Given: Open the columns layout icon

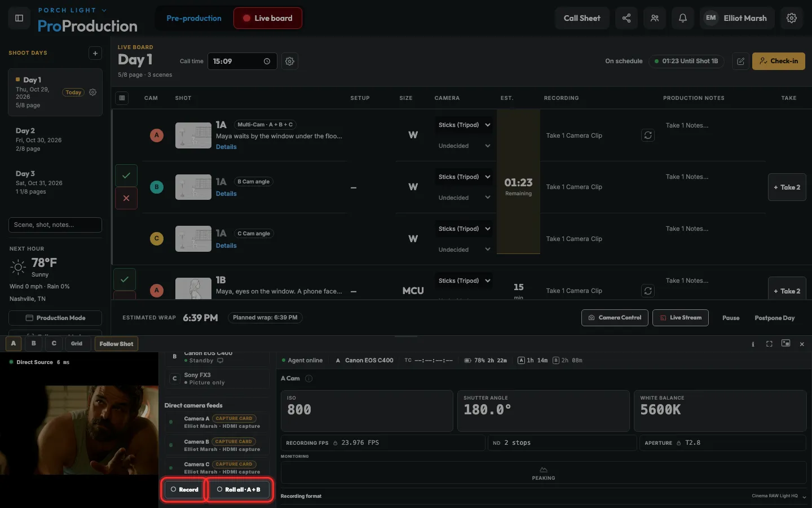Looking at the screenshot, I should [122, 98].
